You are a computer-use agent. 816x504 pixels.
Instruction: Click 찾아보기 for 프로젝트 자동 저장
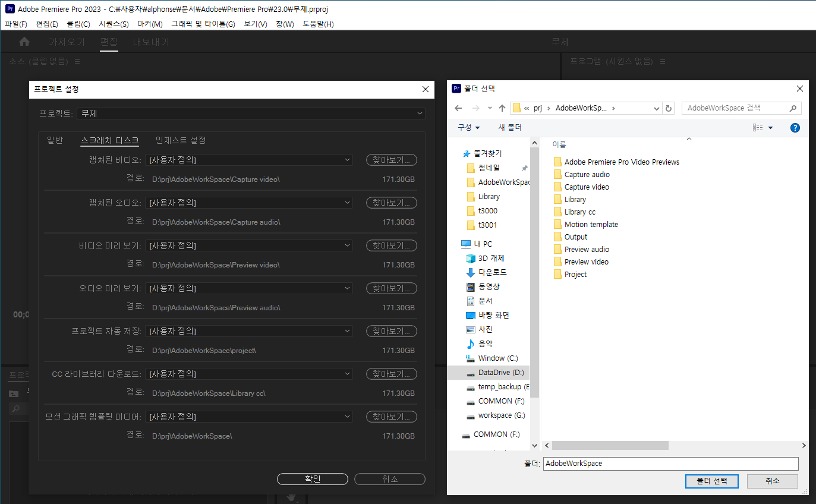392,331
